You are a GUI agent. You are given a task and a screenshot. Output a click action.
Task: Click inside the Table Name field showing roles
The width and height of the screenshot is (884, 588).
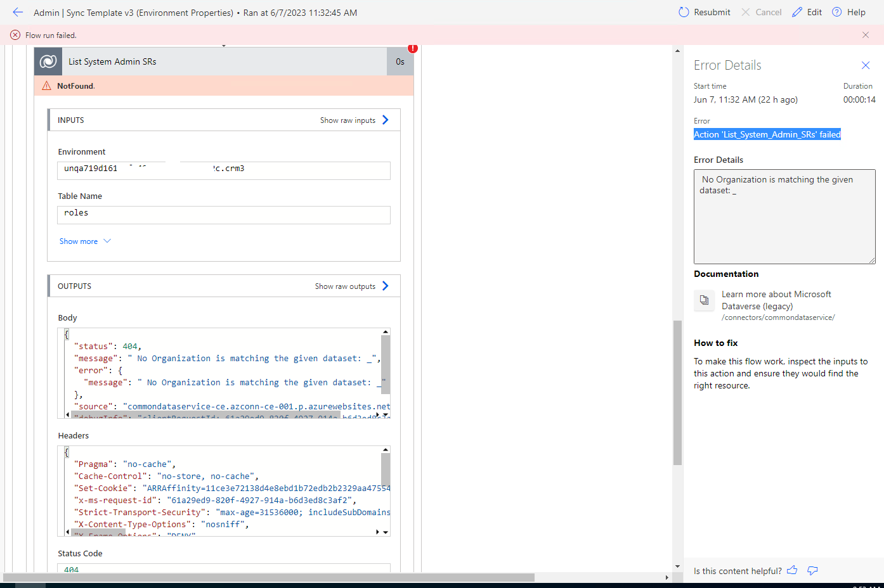coord(223,215)
